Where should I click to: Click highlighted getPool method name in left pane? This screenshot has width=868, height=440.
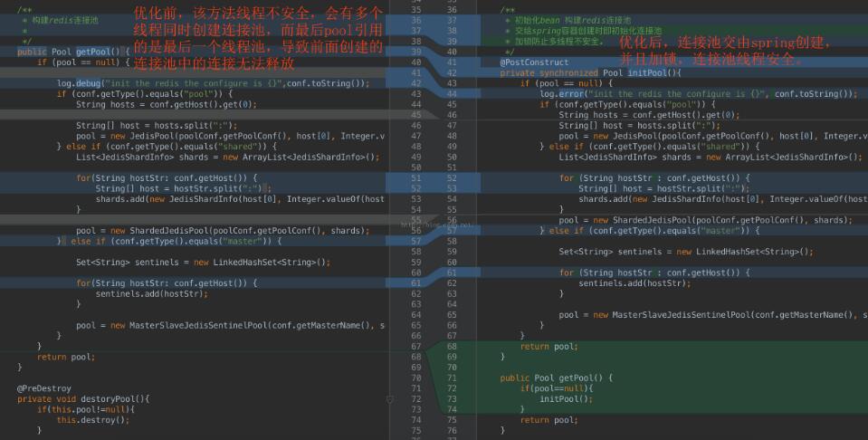(95, 52)
